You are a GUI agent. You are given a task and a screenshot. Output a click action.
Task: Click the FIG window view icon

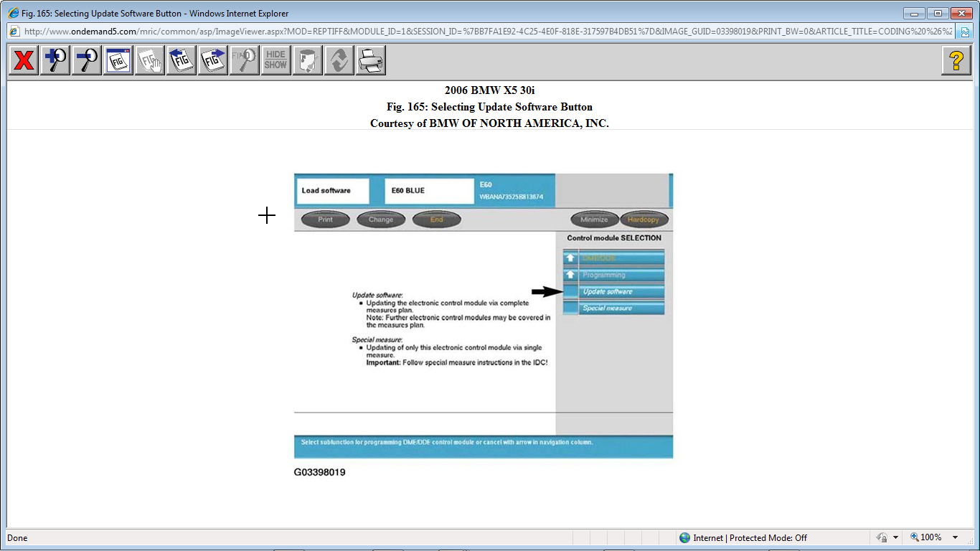point(118,60)
